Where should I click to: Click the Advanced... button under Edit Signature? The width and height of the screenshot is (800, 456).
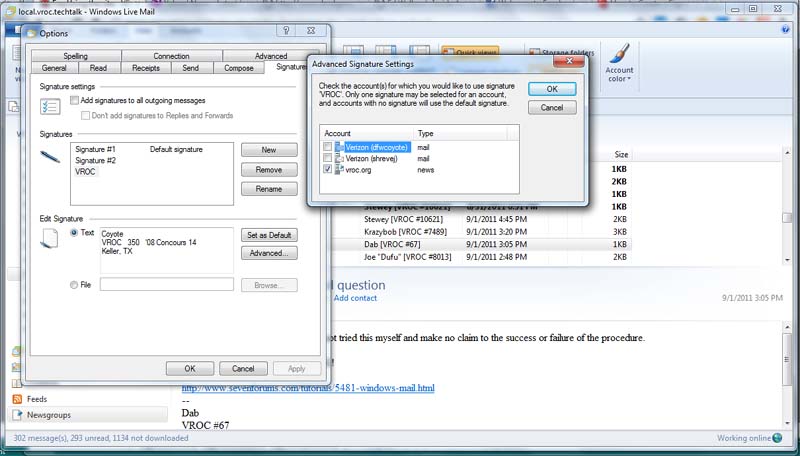point(269,253)
